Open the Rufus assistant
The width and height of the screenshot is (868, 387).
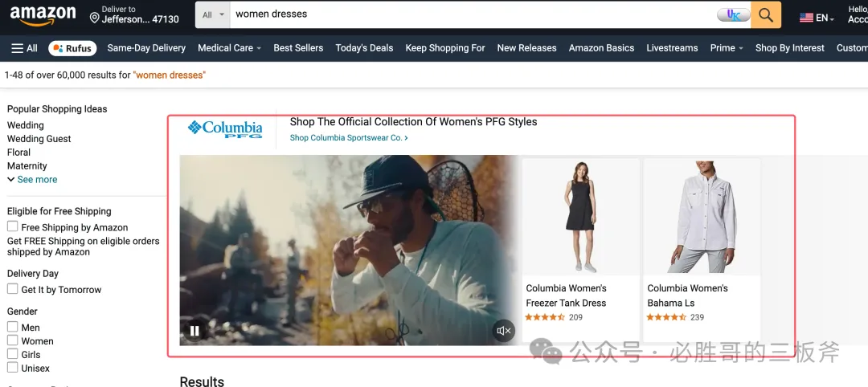pyautogui.click(x=72, y=48)
